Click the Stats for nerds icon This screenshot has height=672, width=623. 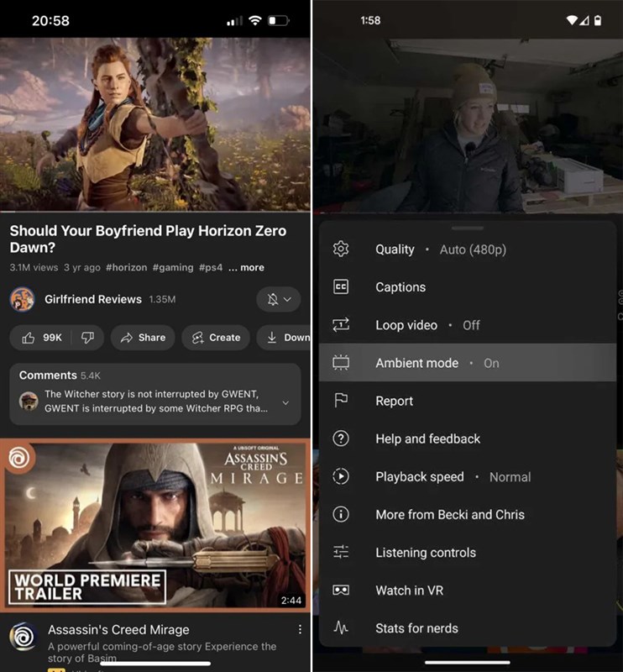(341, 628)
